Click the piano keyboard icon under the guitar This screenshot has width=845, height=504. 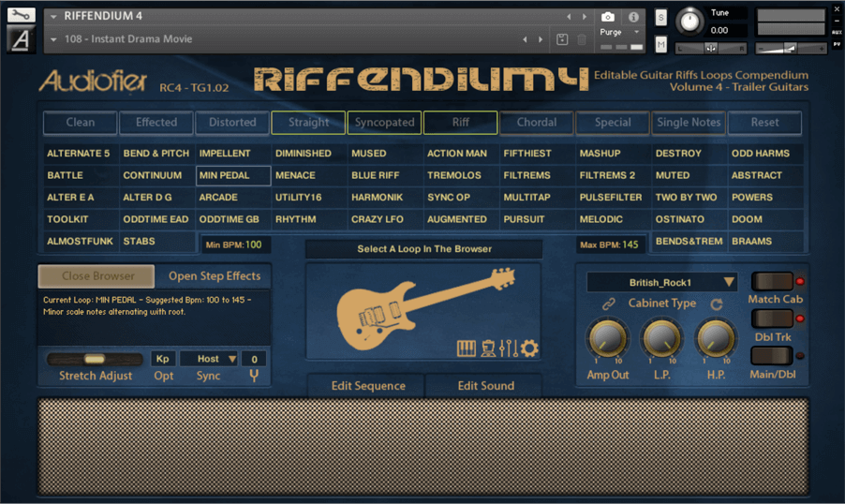click(466, 349)
